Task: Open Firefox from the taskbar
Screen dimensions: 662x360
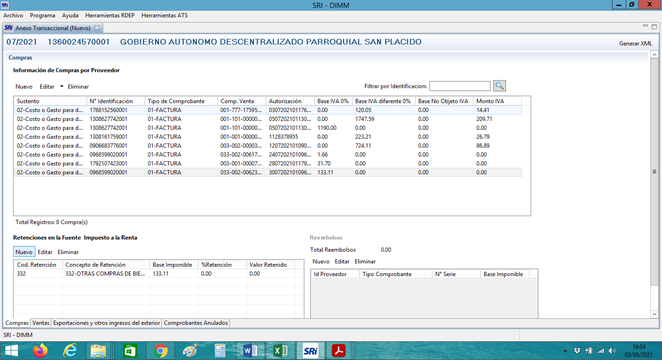Action: click(x=40, y=351)
